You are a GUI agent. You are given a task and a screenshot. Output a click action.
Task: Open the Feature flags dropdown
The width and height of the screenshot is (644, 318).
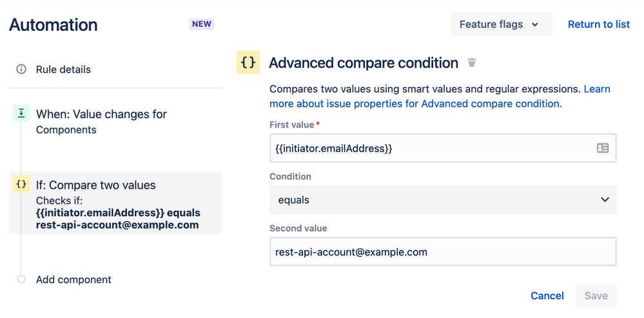click(x=501, y=25)
